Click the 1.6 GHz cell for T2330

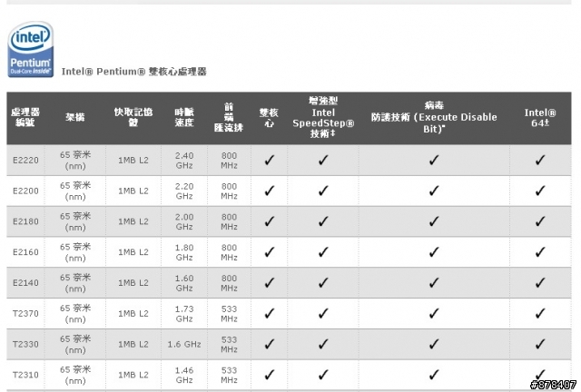[184, 345]
